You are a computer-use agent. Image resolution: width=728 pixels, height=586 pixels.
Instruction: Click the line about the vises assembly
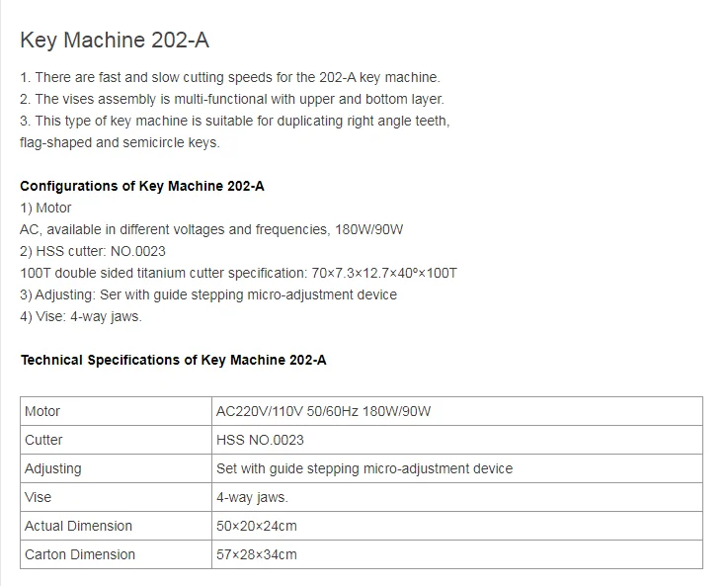pos(232,99)
